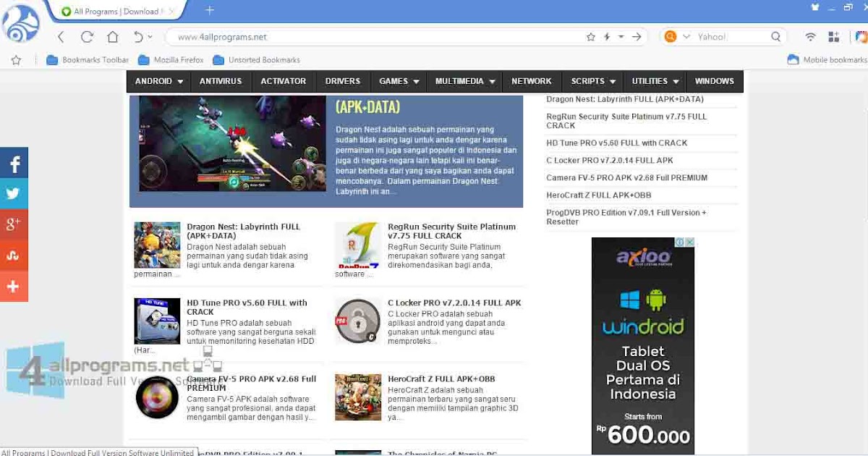Click the shirt skin icon in title bar
This screenshot has width=868, height=456.
click(815, 7)
